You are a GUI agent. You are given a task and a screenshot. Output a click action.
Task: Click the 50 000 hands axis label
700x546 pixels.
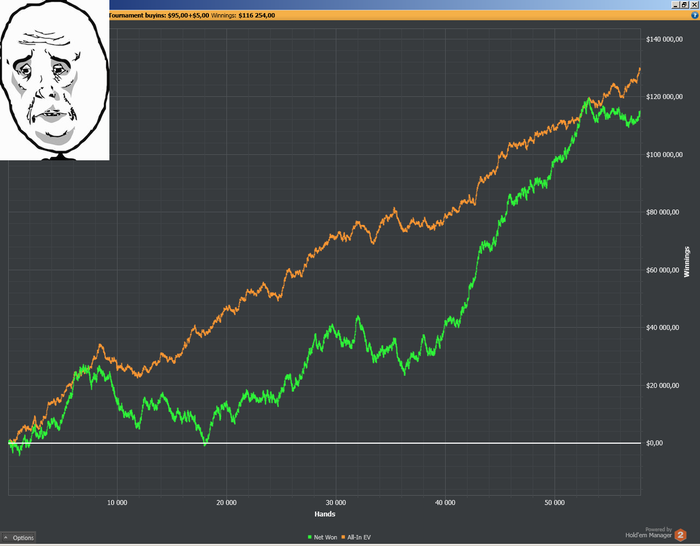554,503
